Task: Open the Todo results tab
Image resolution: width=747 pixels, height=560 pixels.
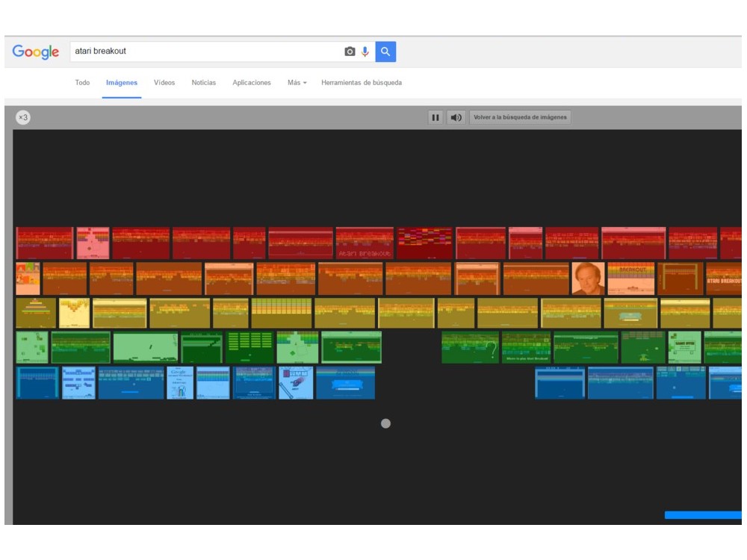Action: coord(82,82)
